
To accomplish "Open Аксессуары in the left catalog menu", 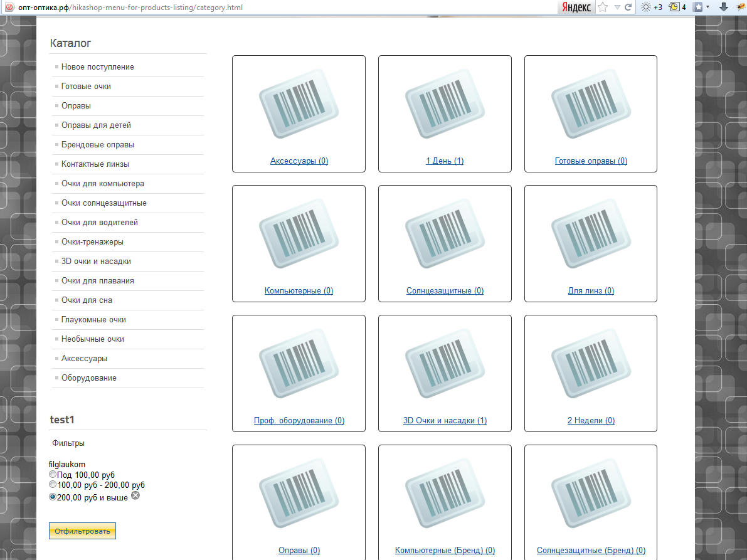I will coord(84,359).
